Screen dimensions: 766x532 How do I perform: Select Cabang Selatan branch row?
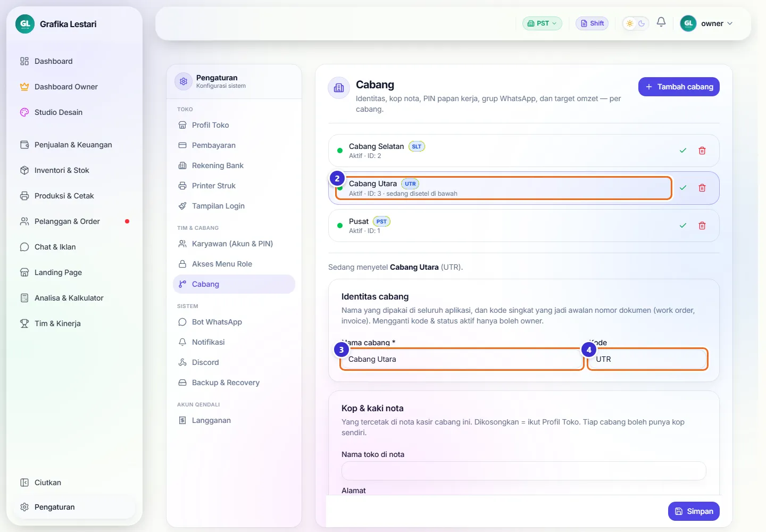(x=524, y=151)
